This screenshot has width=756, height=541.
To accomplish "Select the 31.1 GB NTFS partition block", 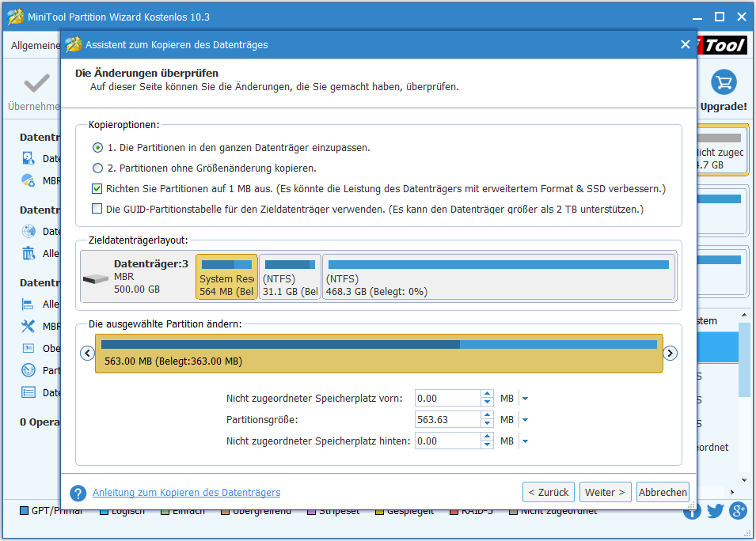I will [291, 277].
